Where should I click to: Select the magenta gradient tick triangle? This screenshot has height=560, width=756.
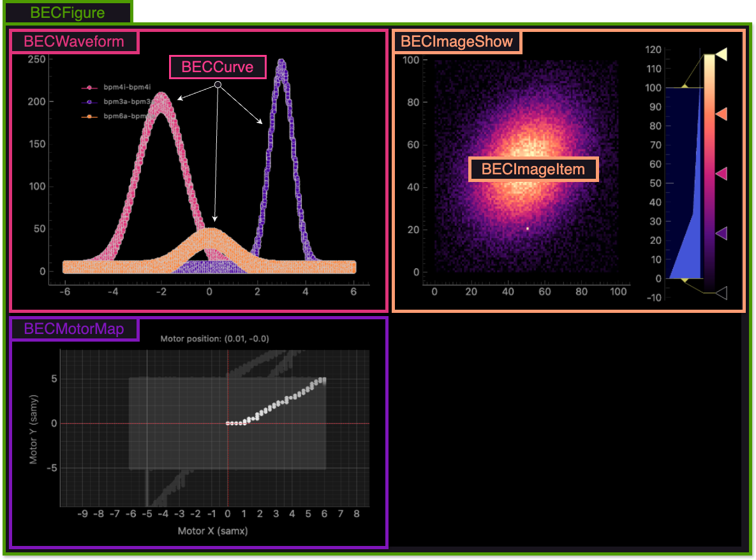[722, 174]
